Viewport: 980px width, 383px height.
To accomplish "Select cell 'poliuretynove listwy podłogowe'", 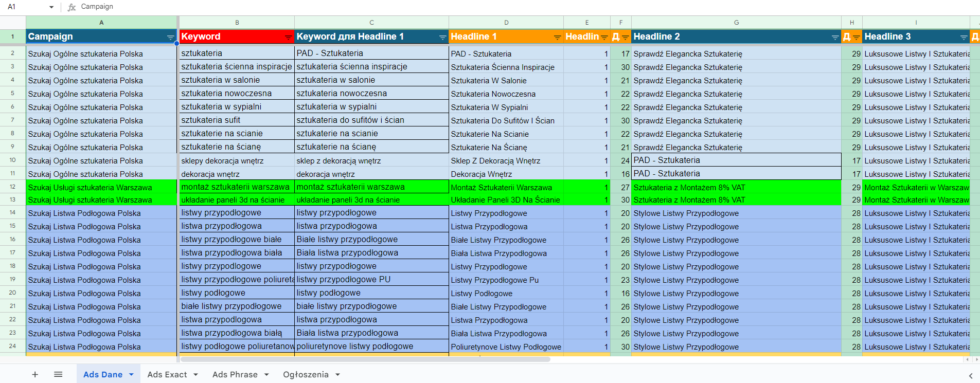I will coord(371,346).
